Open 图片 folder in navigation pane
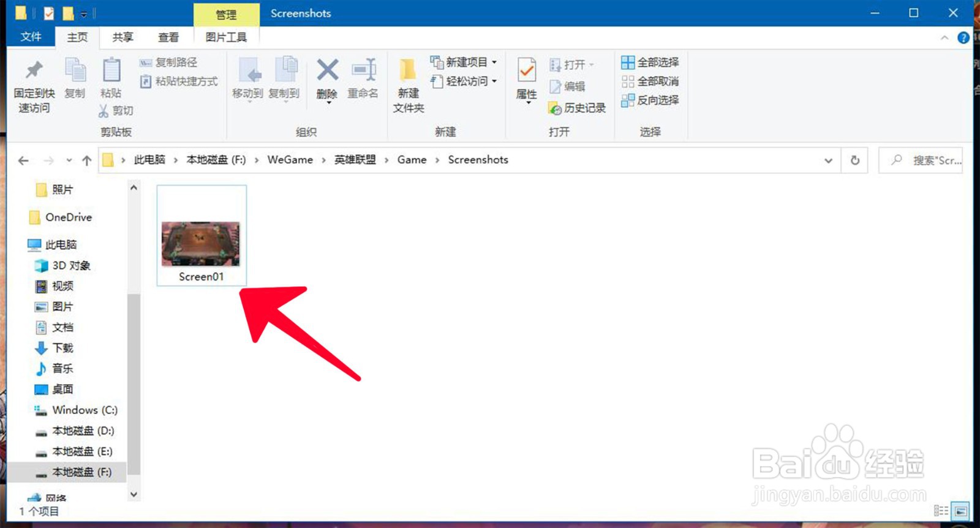 click(x=54, y=307)
